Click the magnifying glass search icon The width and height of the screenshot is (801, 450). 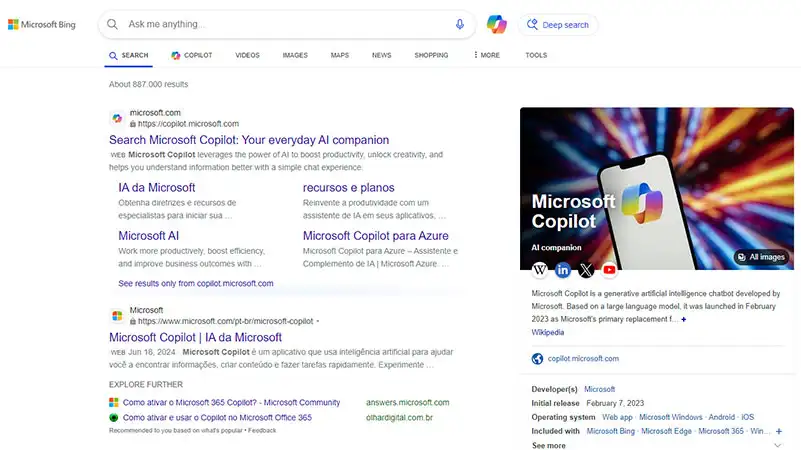point(113,24)
